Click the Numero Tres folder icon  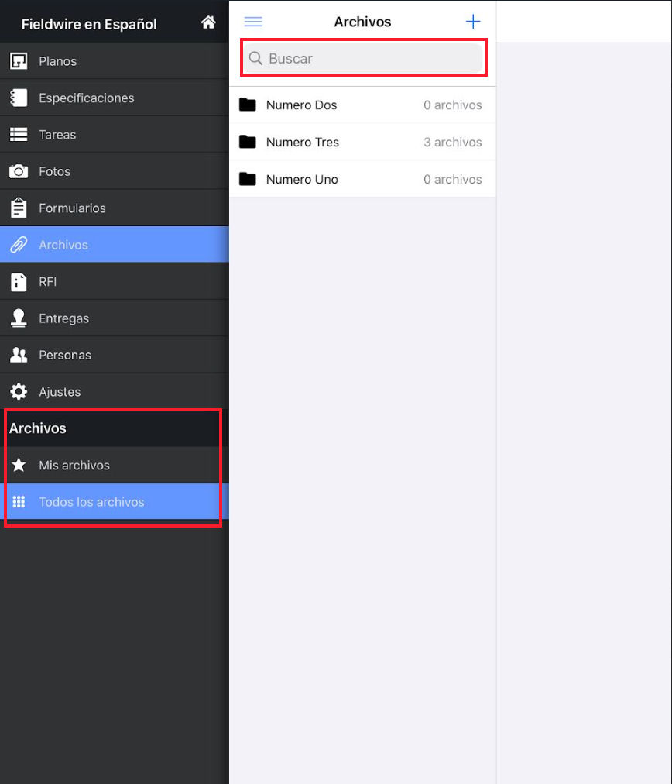247,142
